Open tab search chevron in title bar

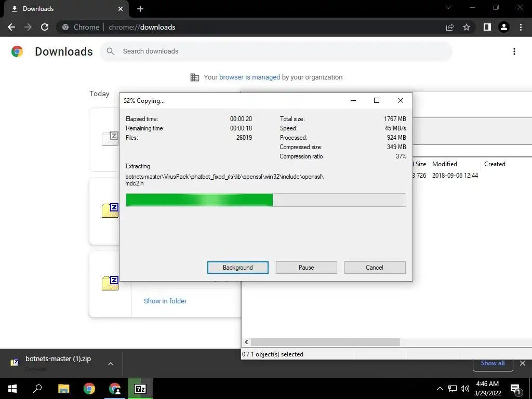click(x=448, y=7)
